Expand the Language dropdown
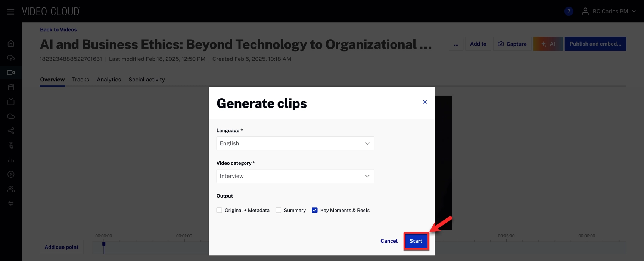This screenshot has height=261, width=644. click(x=295, y=143)
